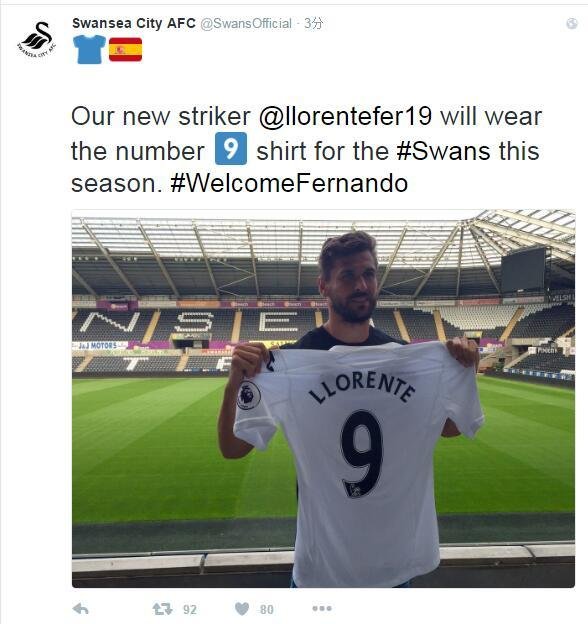Click the reply arrow icon

coord(81,608)
